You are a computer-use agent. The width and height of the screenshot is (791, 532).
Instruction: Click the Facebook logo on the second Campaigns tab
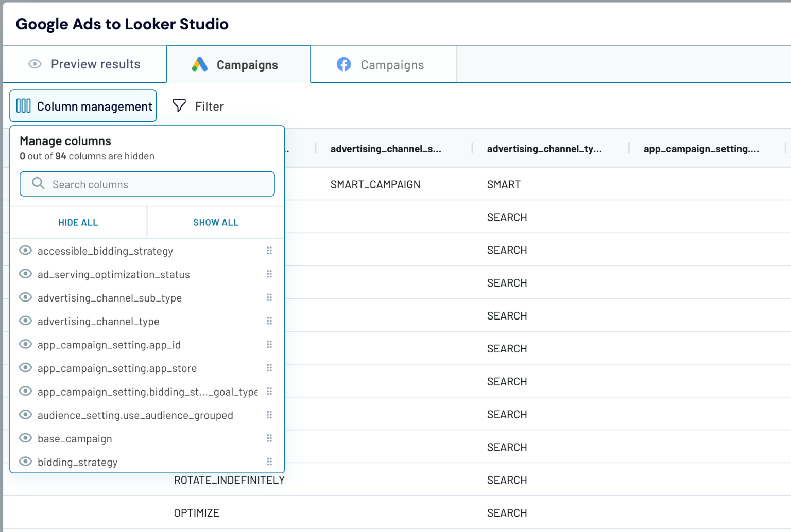click(x=344, y=64)
